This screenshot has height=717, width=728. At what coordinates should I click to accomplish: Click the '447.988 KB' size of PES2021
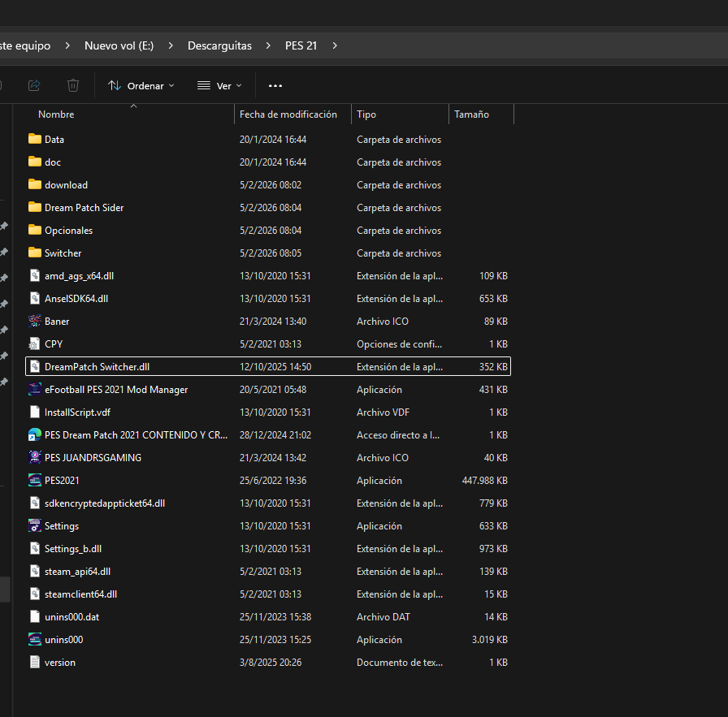485,481
